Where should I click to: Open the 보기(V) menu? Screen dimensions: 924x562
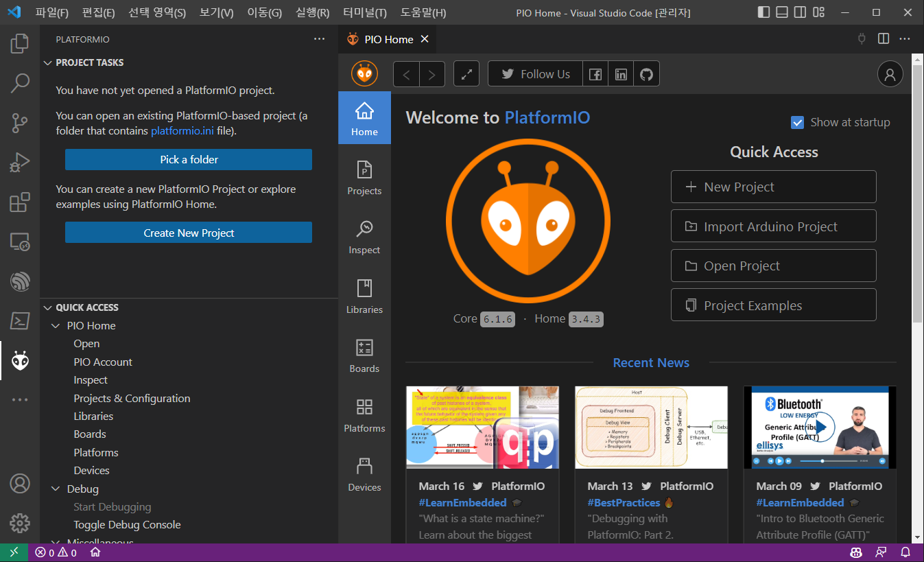click(x=216, y=12)
